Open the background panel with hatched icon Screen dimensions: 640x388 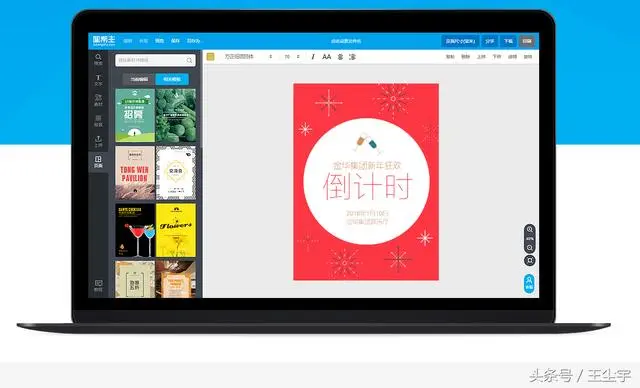98,120
